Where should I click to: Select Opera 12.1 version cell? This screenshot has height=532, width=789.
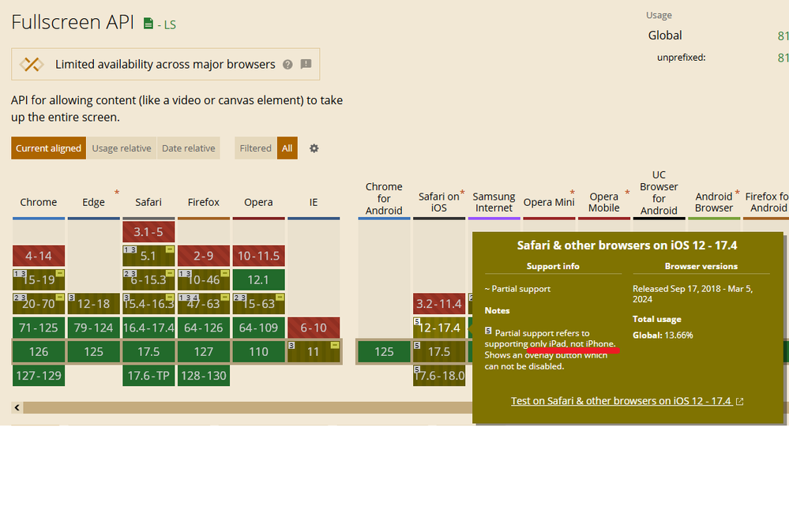(258, 279)
